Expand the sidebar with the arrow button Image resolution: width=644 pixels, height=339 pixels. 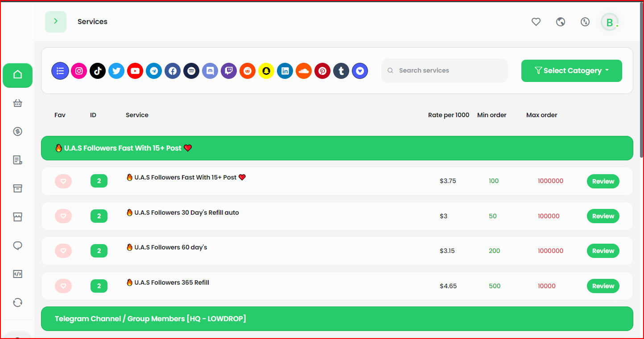pos(56,22)
